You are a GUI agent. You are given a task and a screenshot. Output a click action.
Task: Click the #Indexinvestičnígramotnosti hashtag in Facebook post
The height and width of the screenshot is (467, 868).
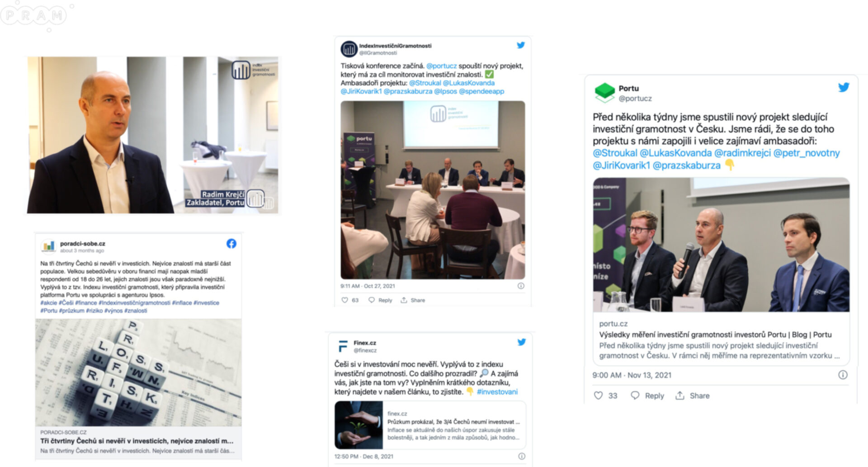(x=135, y=303)
